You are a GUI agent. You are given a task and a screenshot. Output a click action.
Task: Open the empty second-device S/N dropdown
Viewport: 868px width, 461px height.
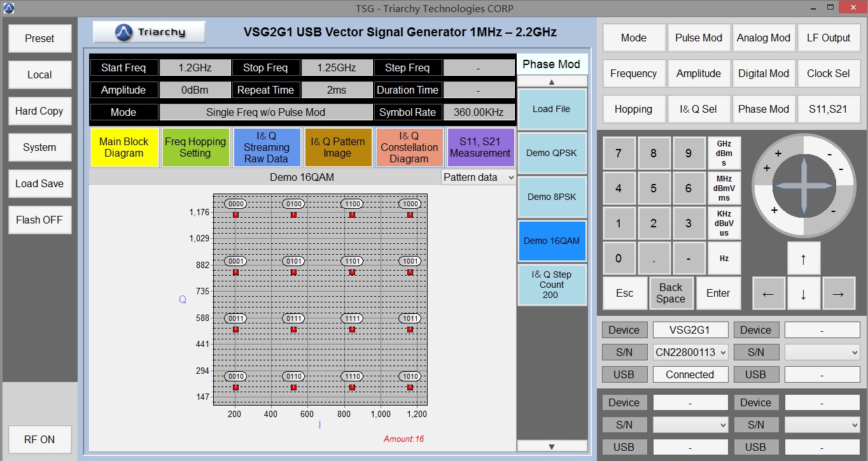point(822,352)
